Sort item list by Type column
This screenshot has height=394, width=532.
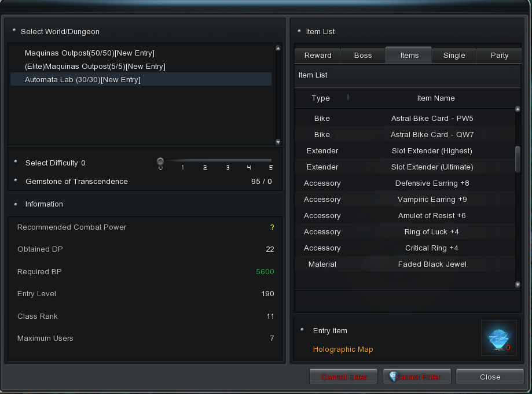tap(321, 98)
